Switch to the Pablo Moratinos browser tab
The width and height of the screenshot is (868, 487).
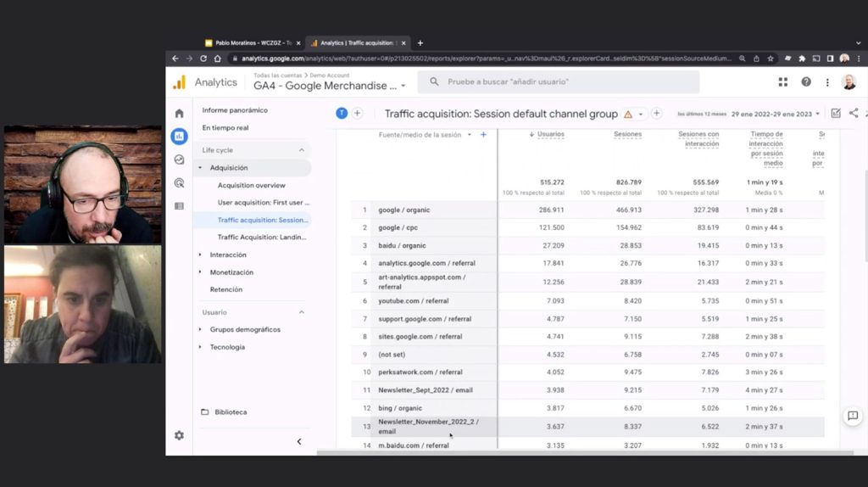[250, 42]
